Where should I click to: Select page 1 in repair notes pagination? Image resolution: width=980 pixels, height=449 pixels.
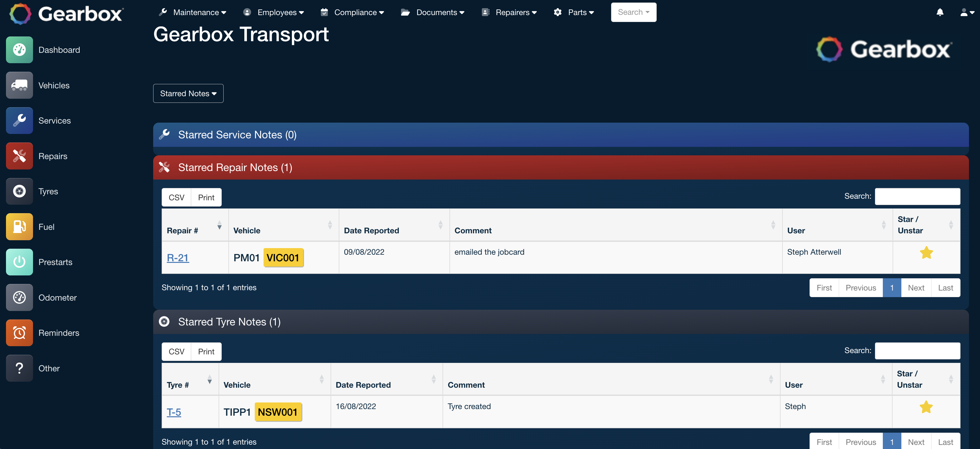pyautogui.click(x=892, y=287)
